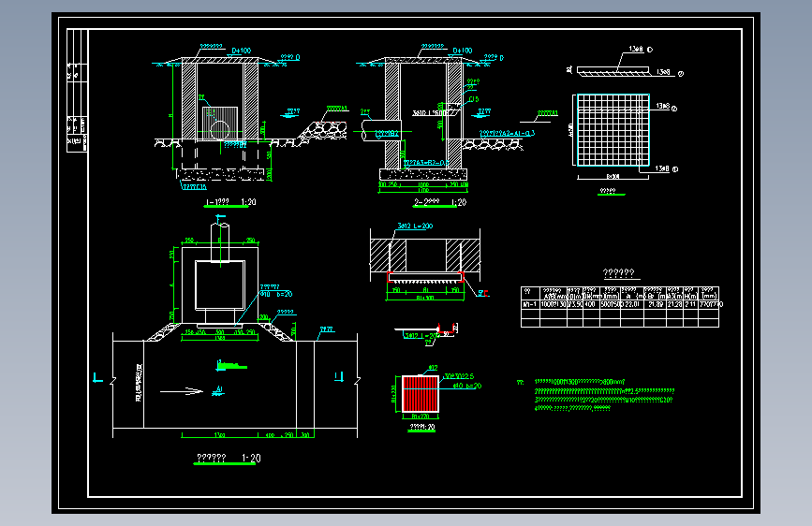Click the section 1-1 title with 1:20 scale
The image size is (812, 526).
(x=231, y=202)
